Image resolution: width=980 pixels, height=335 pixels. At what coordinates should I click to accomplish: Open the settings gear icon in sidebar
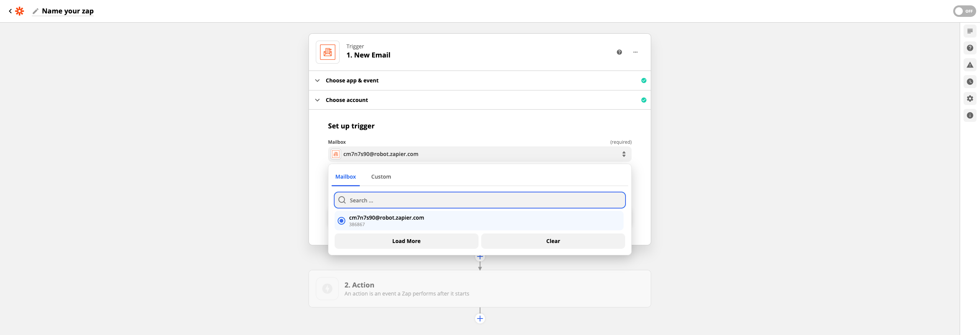pyautogui.click(x=970, y=99)
